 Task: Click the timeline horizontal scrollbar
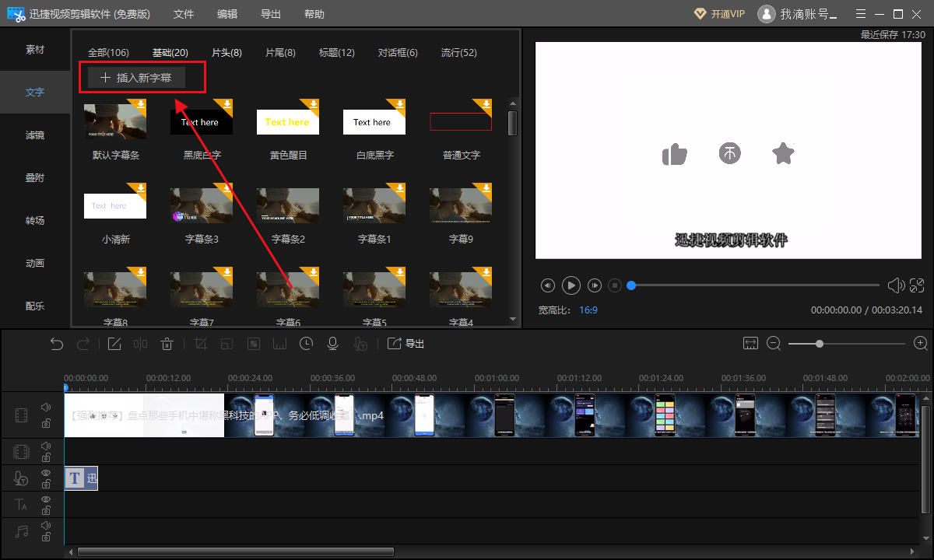[x=236, y=552]
